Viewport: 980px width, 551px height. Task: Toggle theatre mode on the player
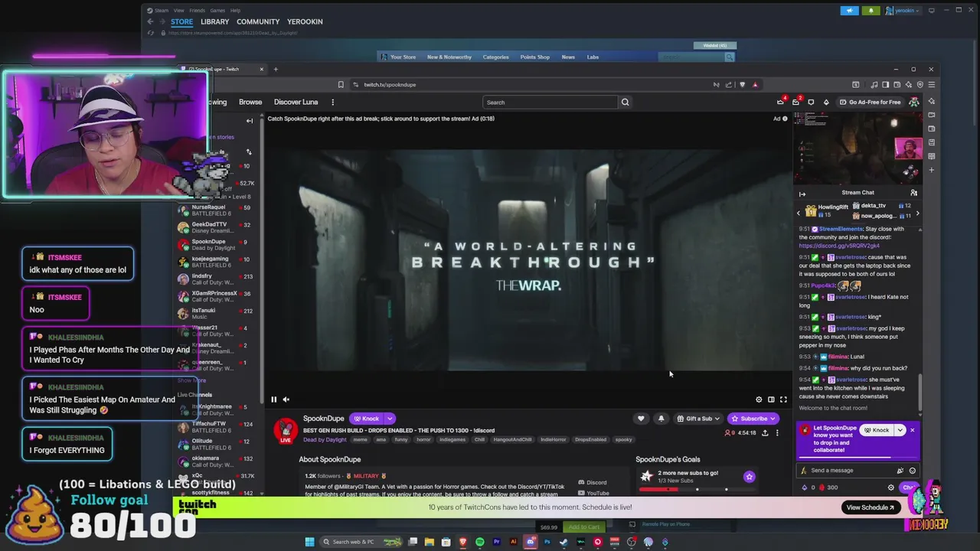[x=771, y=399]
